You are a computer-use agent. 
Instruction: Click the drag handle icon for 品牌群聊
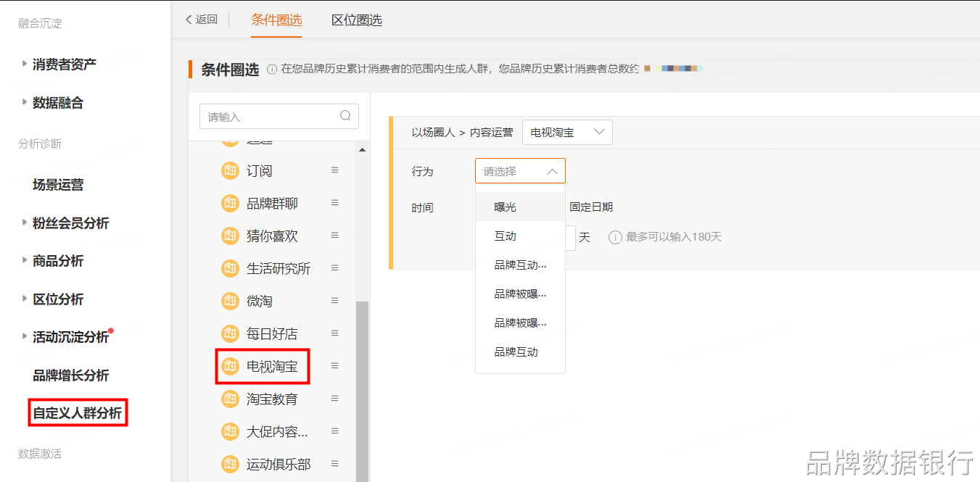coord(335,203)
